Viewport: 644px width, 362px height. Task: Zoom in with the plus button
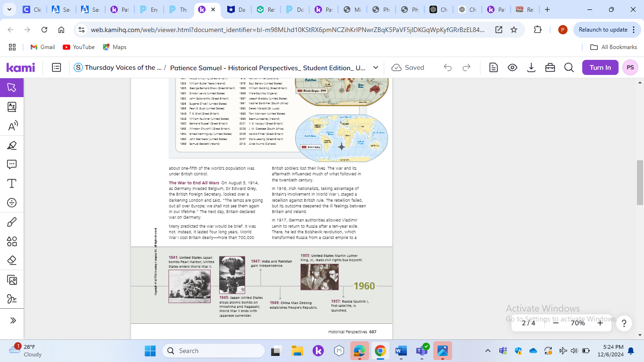(x=600, y=323)
